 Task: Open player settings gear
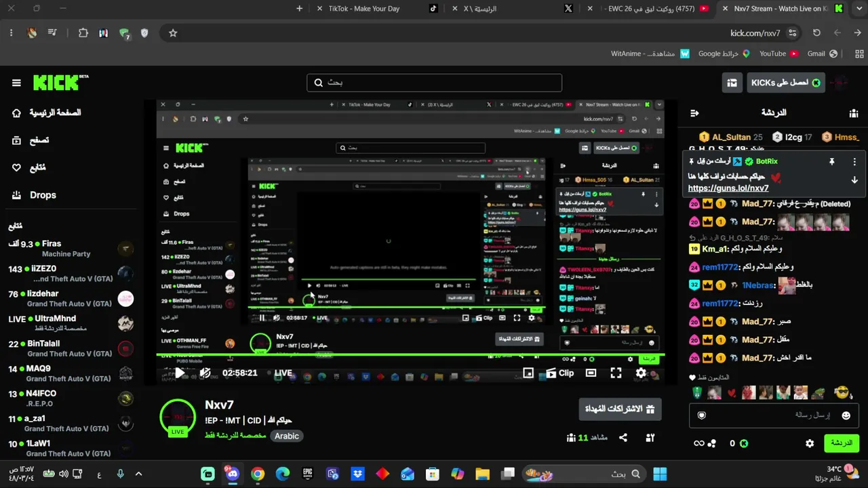point(641,373)
